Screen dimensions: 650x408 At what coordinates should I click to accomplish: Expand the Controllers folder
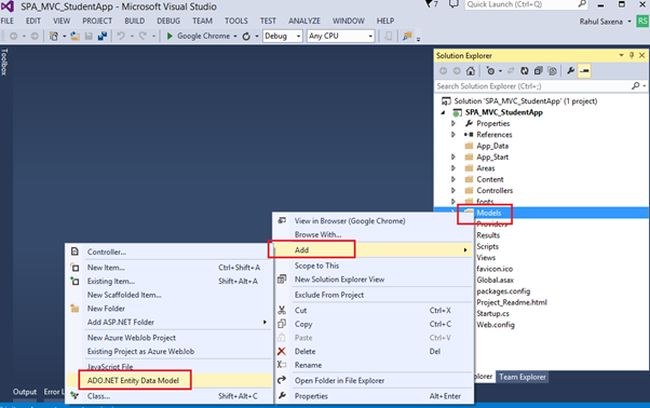453,190
